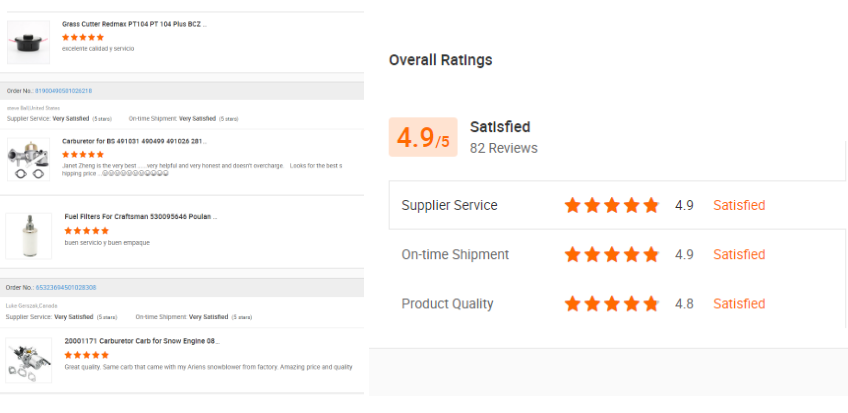Image resolution: width=848 pixels, height=413 pixels.
Task: Open Fuel Filters For Craftsman product title
Action: [140, 216]
